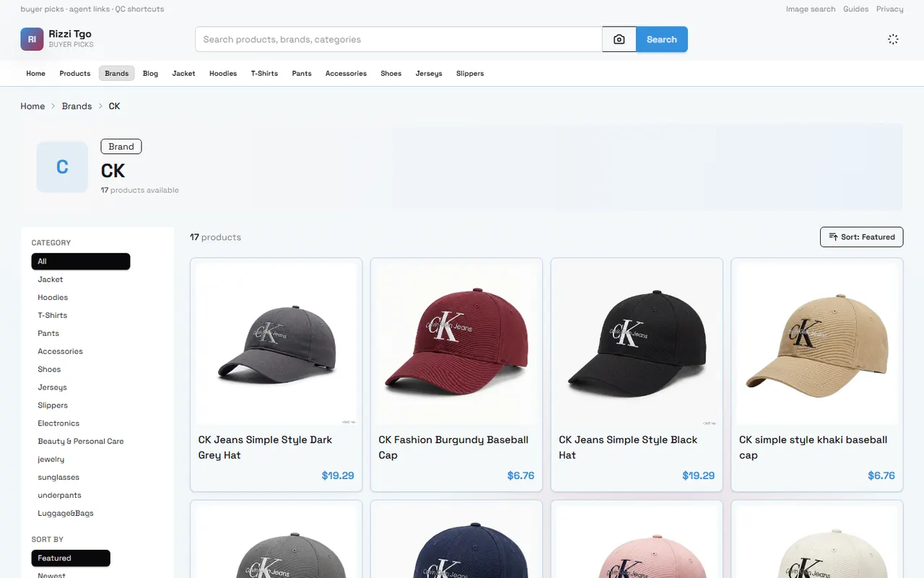Go to the Home nav tab
Screen dimensions: 924x578
click(36, 74)
